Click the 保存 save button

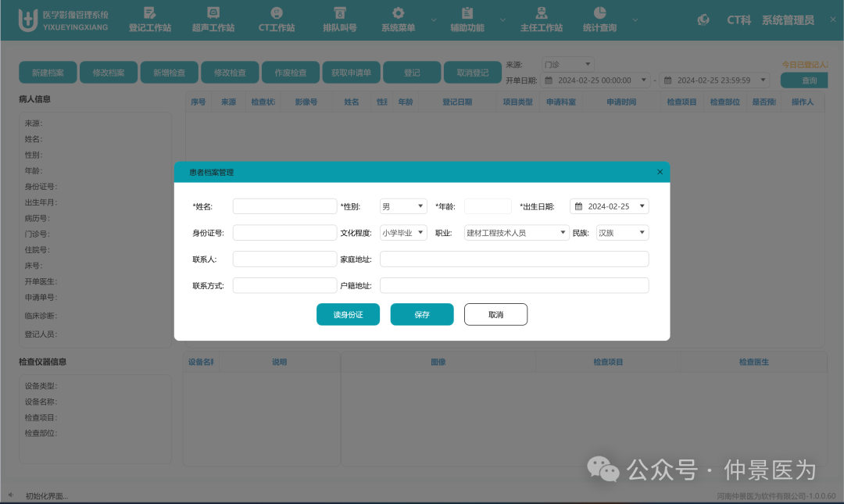(x=422, y=314)
